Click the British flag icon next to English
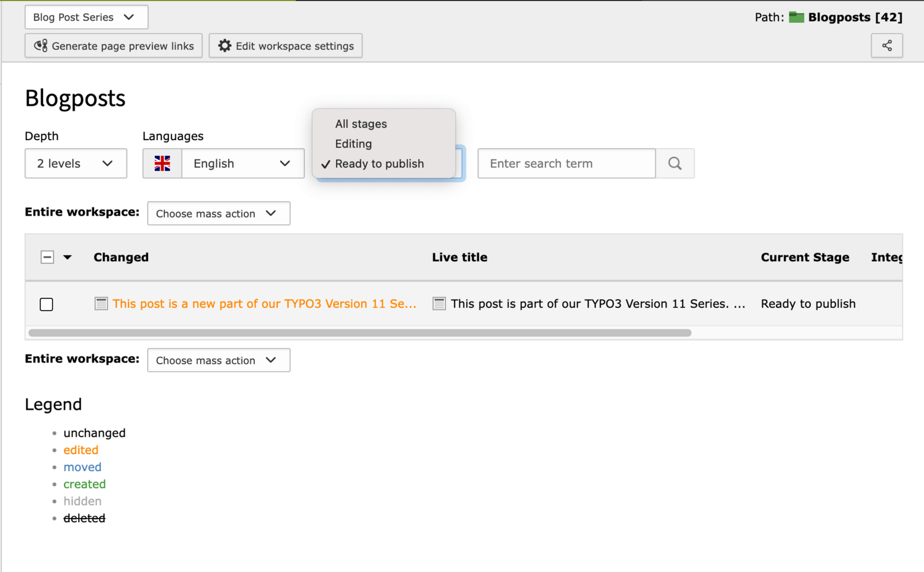 tap(162, 163)
